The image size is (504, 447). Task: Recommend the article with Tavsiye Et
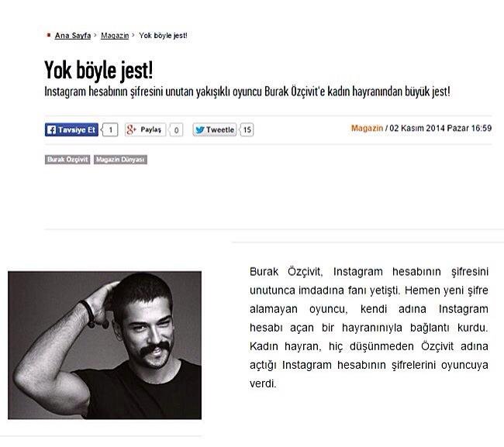point(71,129)
